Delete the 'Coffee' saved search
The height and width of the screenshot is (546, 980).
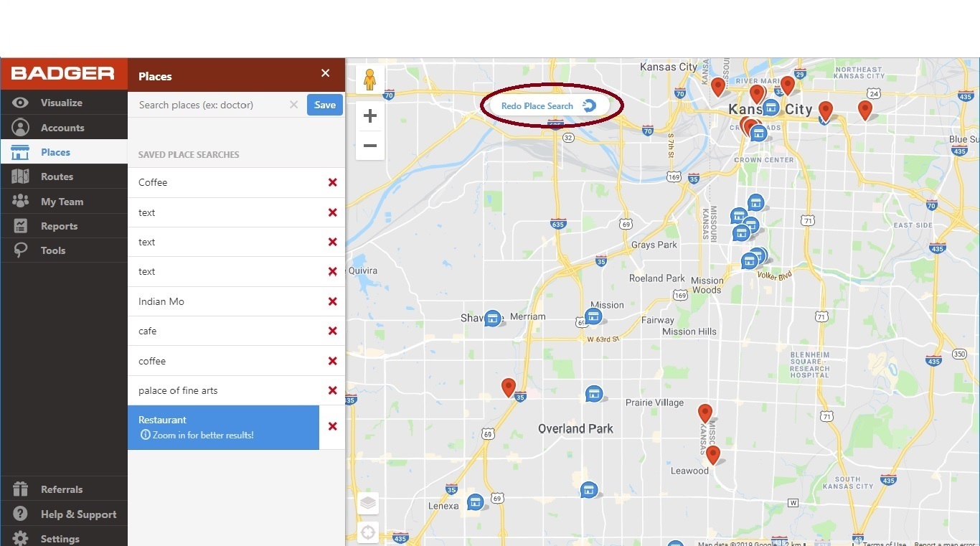click(332, 182)
